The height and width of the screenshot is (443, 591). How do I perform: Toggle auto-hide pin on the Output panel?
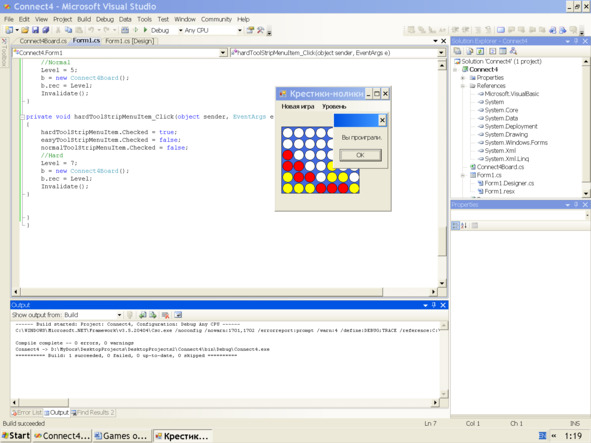point(434,305)
